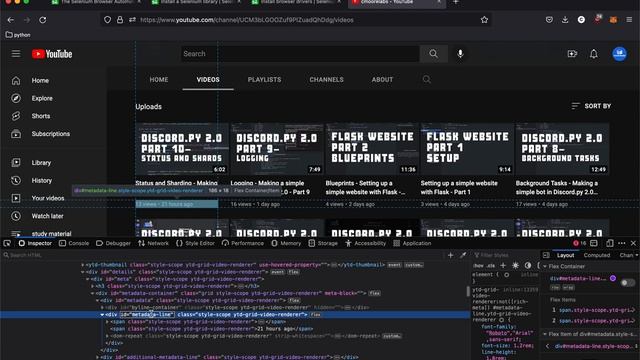Open site security lock icon
Screen dimensions: 640x360
click(x=120, y=20)
